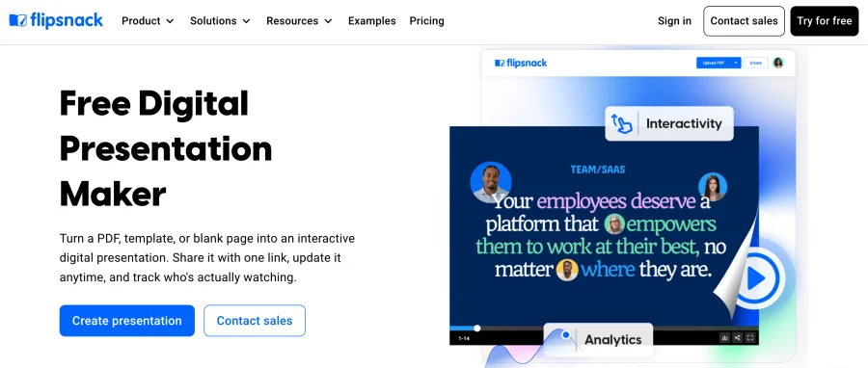The width and height of the screenshot is (868, 368).
Task: Click the Flipsnack logo inside the preview window
Action: 521,63
